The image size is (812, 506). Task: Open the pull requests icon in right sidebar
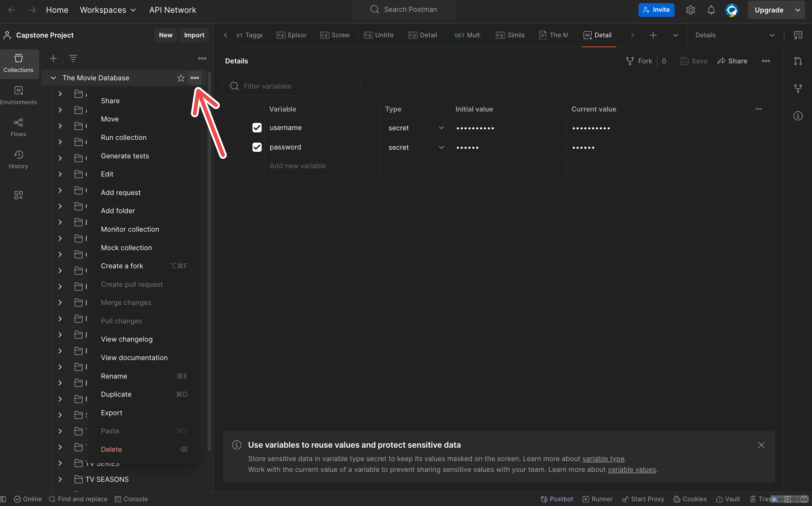point(798,61)
